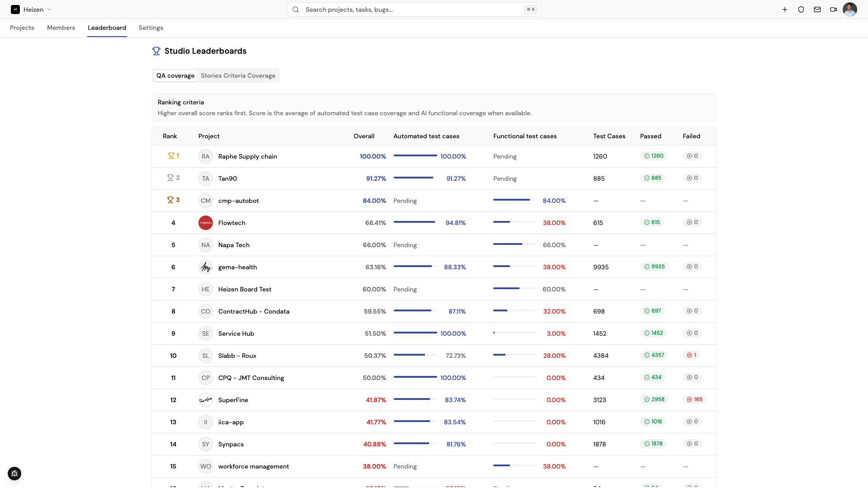Switch to Stories Criteria Coverage

(x=238, y=75)
